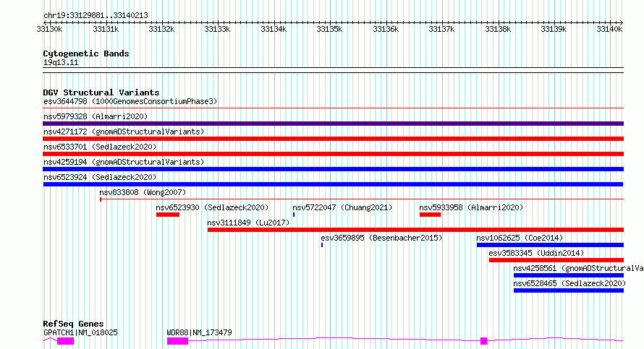This screenshot has width=644, height=349.
Task: Click the GPATCH1|NM_018025 gene label
Action: point(80,332)
